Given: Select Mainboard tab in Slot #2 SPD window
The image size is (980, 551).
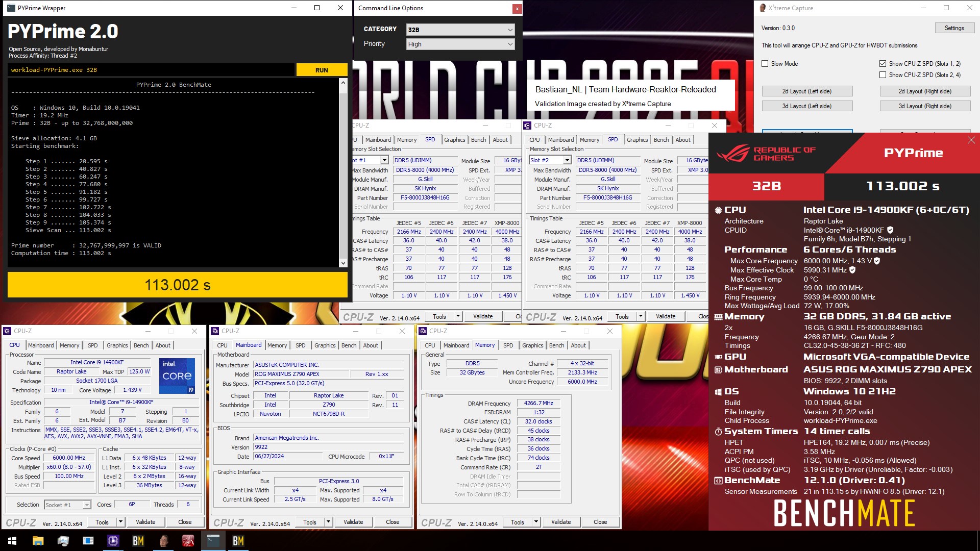Looking at the screenshot, I should coord(561,140).
